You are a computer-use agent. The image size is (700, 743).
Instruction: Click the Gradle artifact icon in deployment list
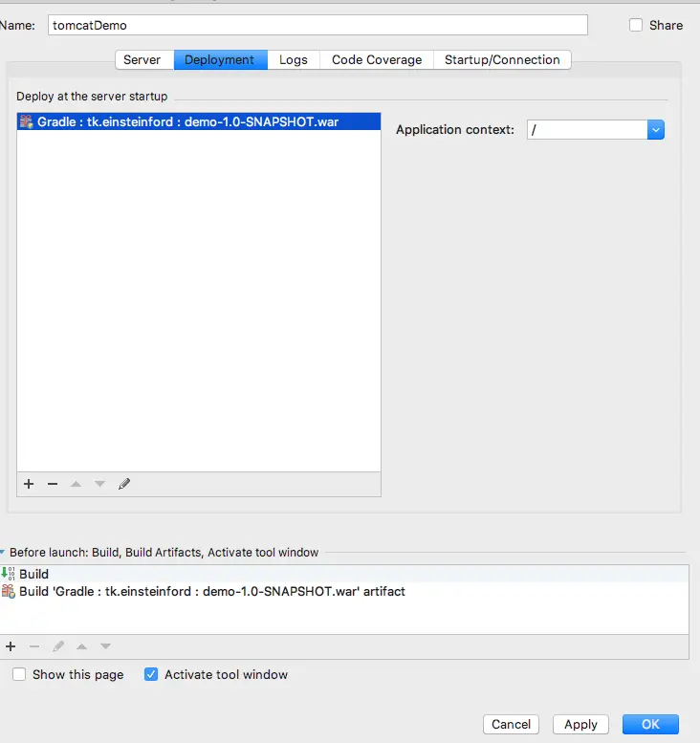pyautogui.click(x=26, y=121)
